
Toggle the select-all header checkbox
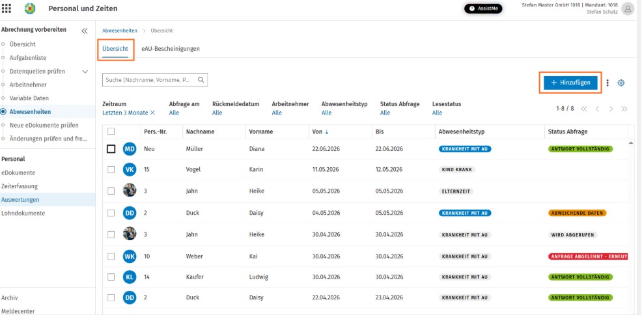tap(111, 131)
